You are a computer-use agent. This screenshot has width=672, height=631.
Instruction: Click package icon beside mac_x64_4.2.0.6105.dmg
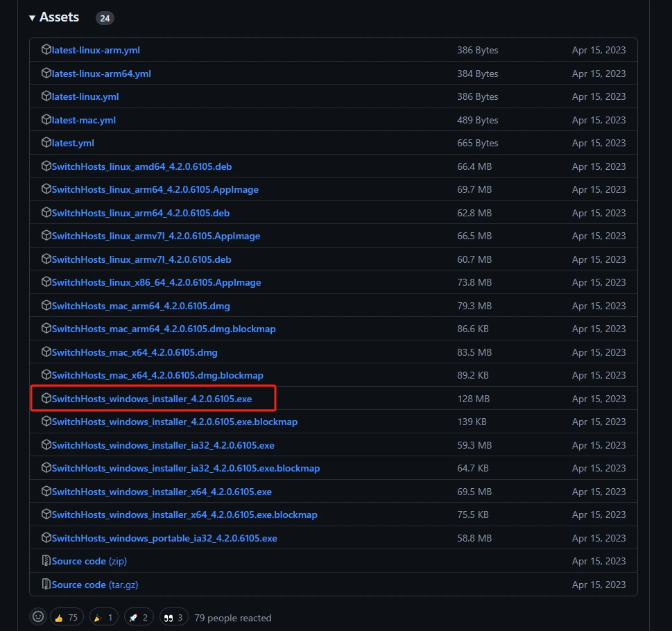(x=46, y=352)
